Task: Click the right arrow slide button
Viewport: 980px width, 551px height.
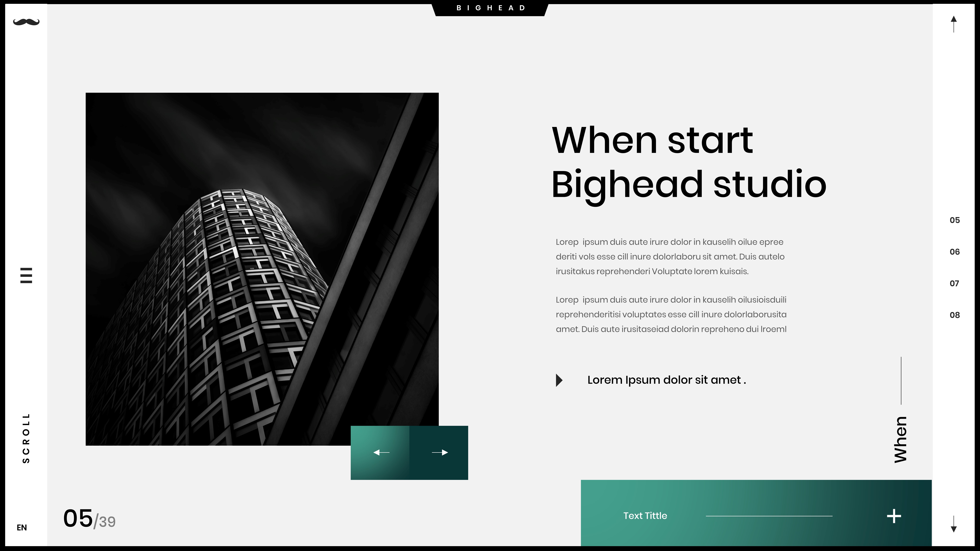Action: pos(439,453)
